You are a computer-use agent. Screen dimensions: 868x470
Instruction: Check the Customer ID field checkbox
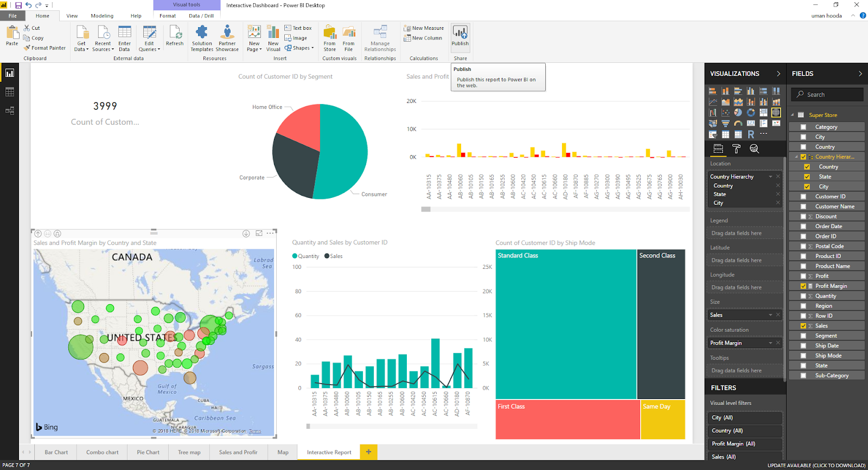[803, 197]
